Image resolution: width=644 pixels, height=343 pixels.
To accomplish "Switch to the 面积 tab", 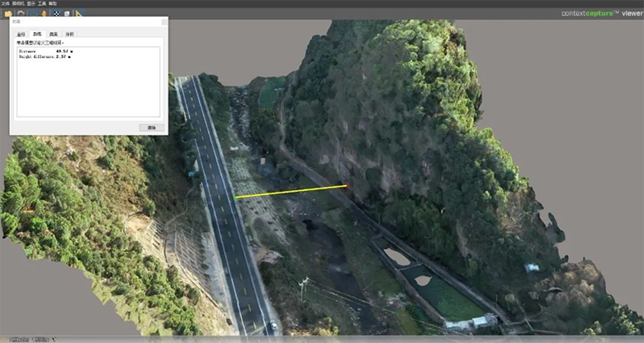I will [x=54, y=34].
